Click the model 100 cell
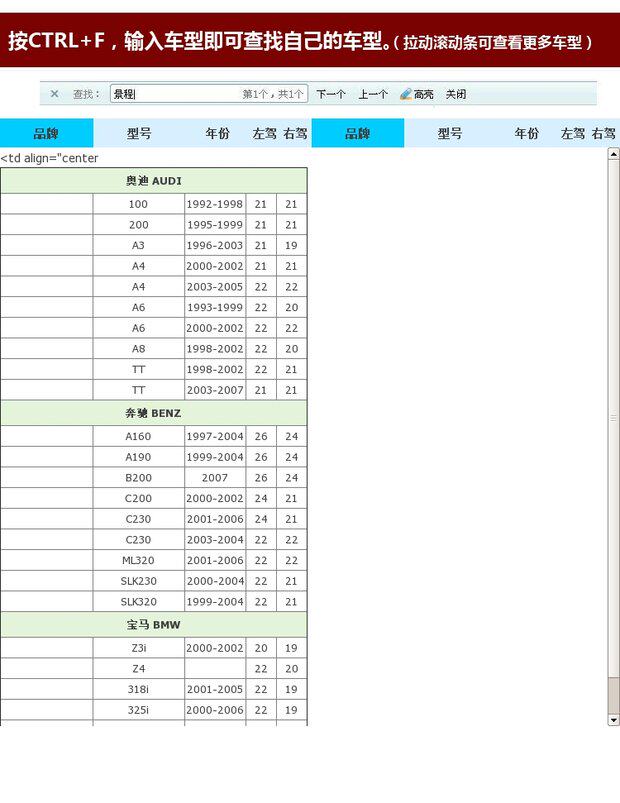The height and width of the screenshot is (803, 620). [138, 204]
